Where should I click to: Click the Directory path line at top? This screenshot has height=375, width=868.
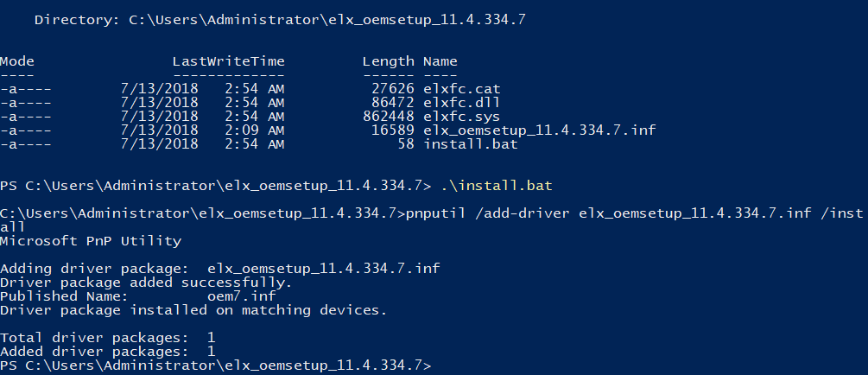(279, 19)
